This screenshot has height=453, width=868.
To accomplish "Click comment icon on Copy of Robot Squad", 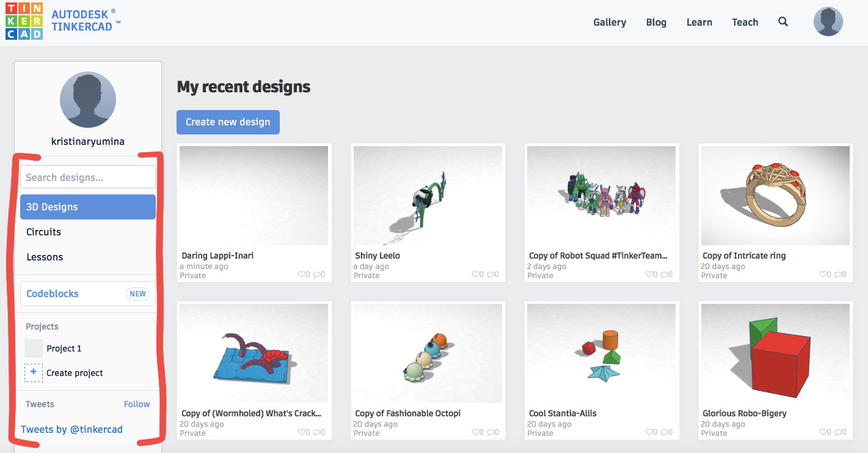I will (x=665, y=275).
